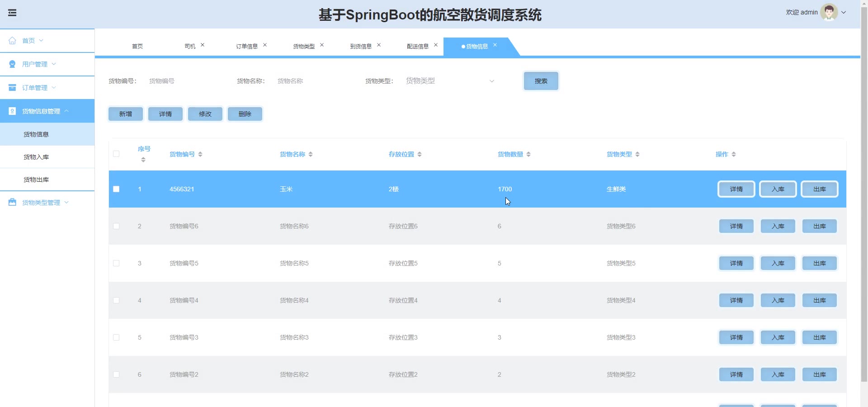Select checkbox for 货物编号4 row
This screenshot has width=868, height=407.
point(116,300)
